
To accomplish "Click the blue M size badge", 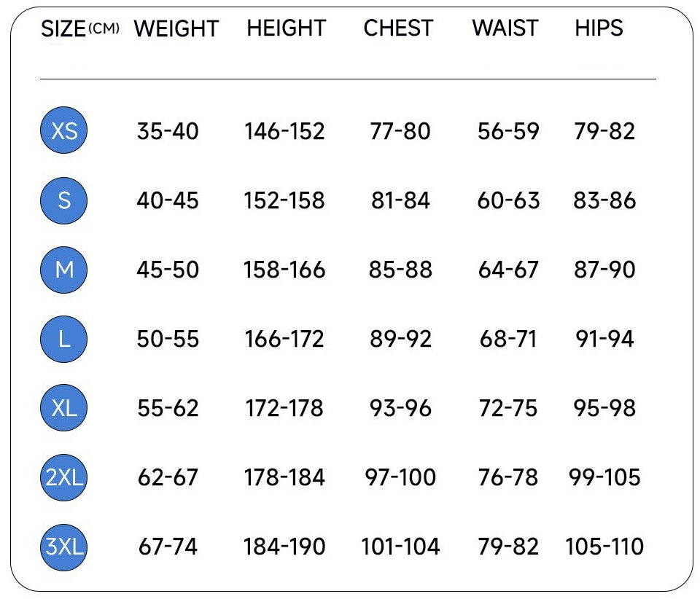I will pos(64,270).
